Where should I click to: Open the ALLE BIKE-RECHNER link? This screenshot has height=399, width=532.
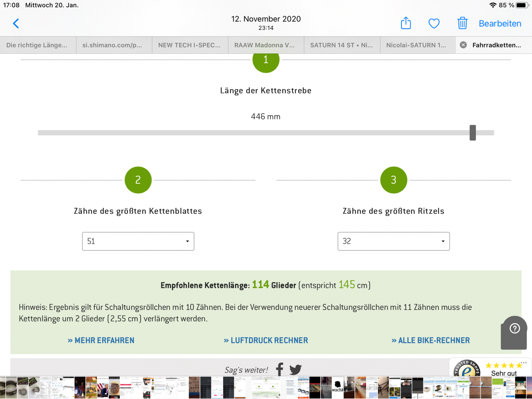click(431, 340)
